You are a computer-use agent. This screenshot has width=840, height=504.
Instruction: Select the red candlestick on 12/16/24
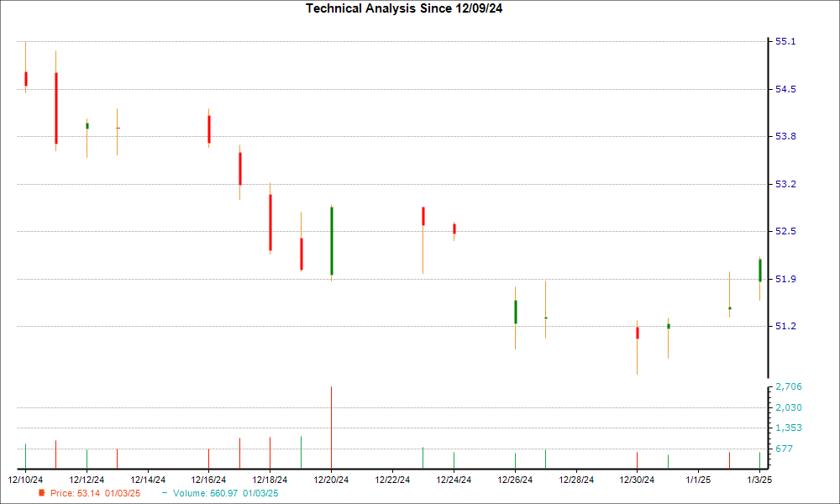209,129
